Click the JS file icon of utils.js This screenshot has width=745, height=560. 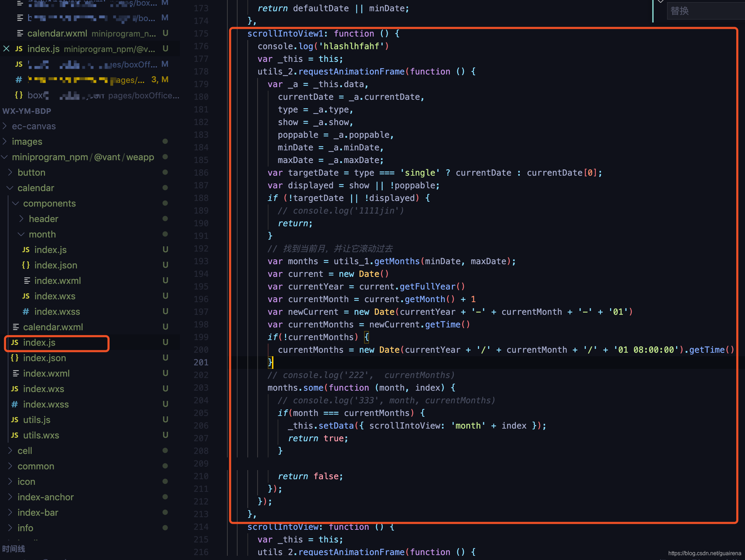[x=15, y=420]
